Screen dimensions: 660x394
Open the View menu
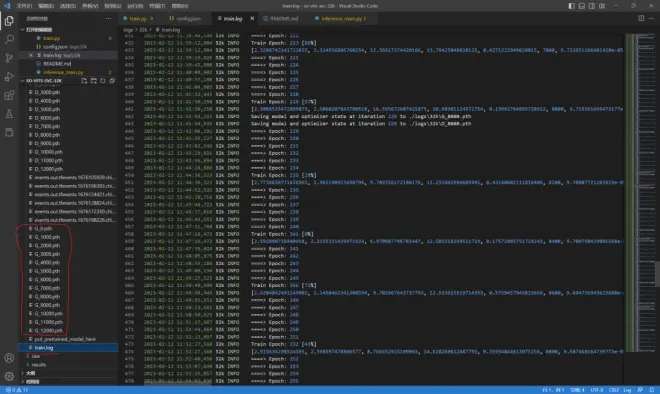tap(90, 6)
